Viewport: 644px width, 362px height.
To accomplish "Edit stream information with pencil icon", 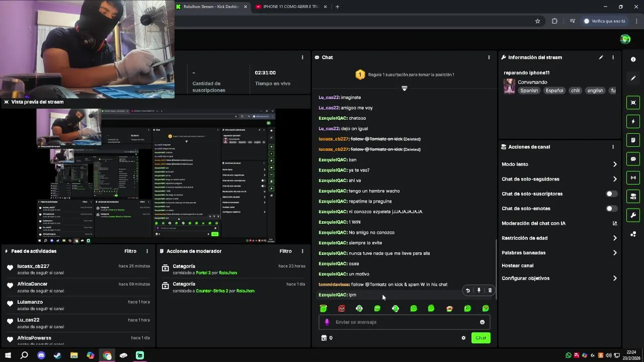I will click(x=601, y=57).
